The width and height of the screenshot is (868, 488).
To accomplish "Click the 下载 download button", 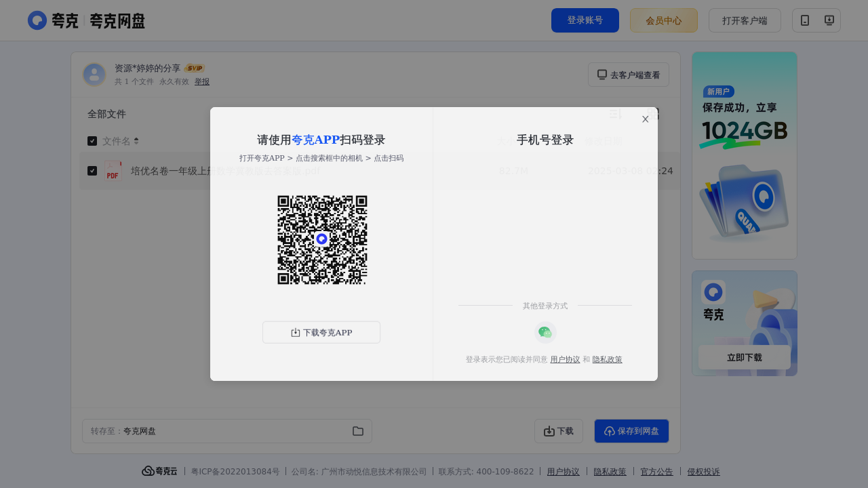I will pyautogui.click(x=559, y=431).
